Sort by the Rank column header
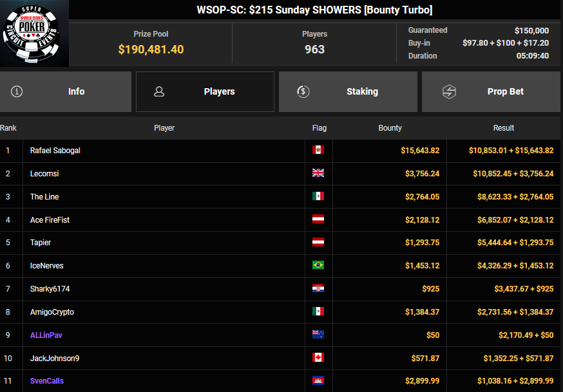563x392 pixels. (x=8, y=128)
